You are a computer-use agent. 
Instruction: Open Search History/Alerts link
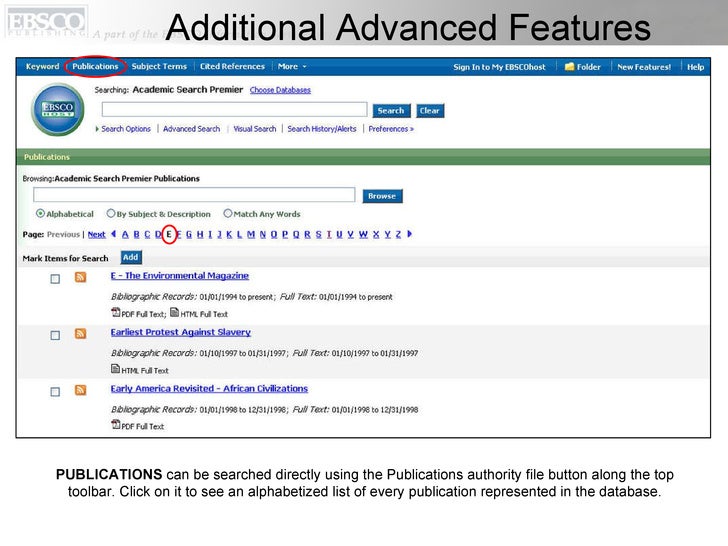click(x=322, y=129)
